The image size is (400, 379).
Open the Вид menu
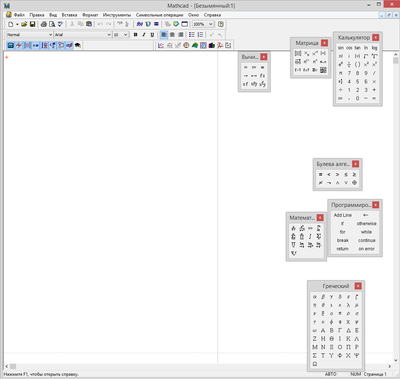(x=53, y=15)
